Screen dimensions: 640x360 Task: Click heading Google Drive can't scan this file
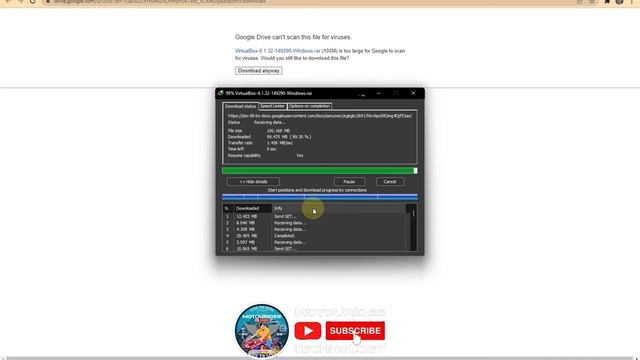coord(293,37)
